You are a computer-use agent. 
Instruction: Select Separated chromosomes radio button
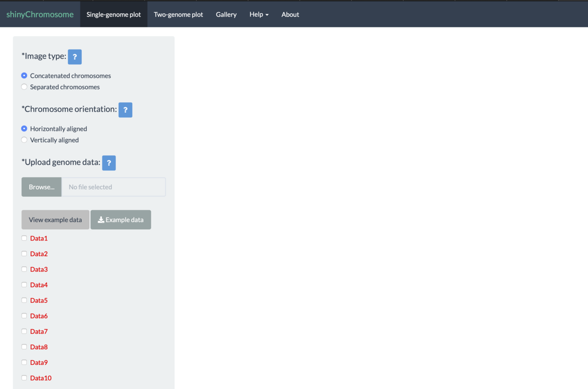[x=24, y=87]
